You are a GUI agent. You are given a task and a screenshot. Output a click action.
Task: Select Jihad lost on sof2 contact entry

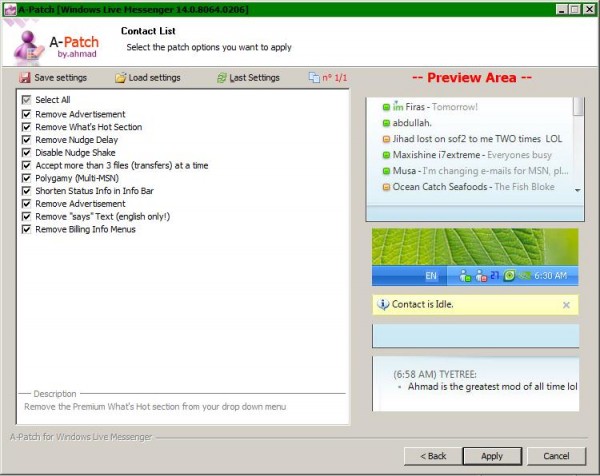click(477, 139)
